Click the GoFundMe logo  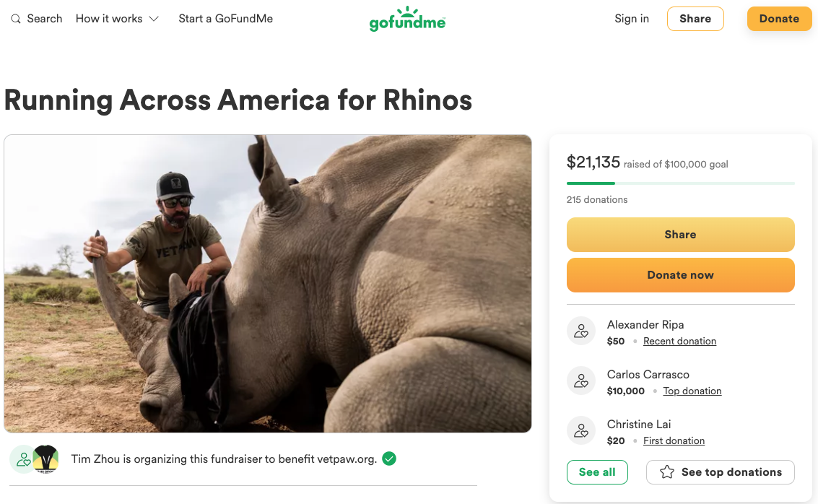[407, 19]
